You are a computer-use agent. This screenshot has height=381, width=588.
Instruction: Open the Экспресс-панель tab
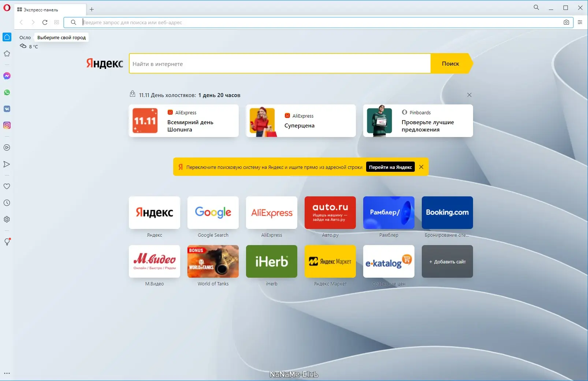(50, 10)
